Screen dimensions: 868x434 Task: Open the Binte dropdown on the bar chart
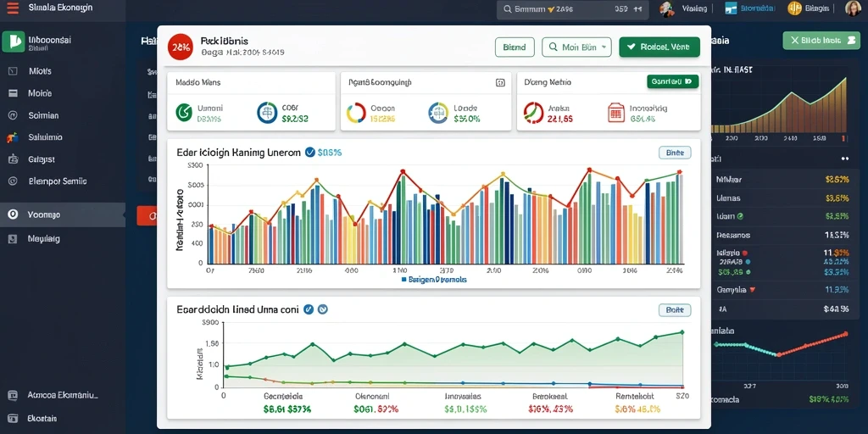coord(675,153)
